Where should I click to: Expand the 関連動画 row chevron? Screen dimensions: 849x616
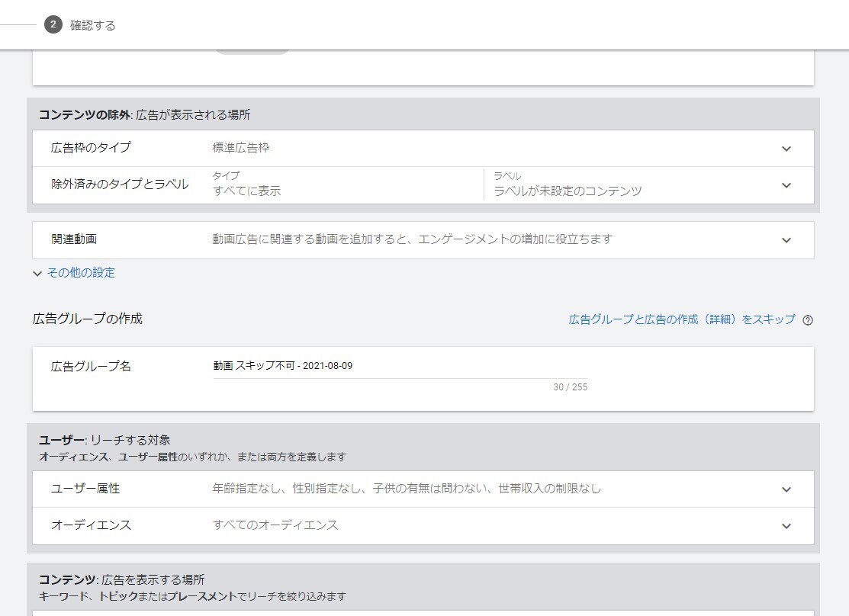[786, 240]
